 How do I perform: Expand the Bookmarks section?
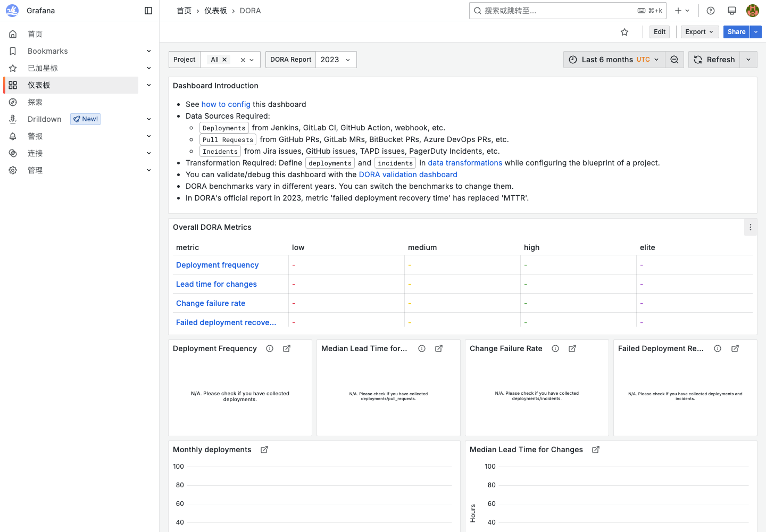pos(149,51)
